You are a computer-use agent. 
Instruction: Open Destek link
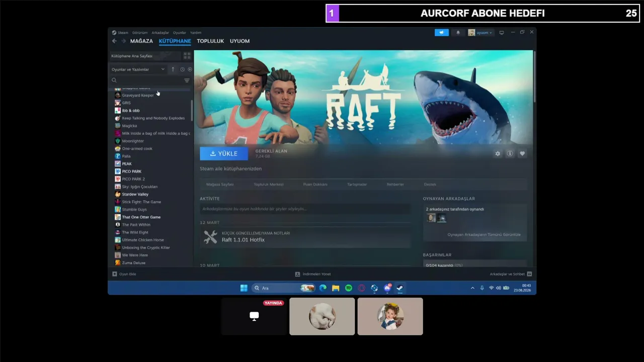(430, 185)
